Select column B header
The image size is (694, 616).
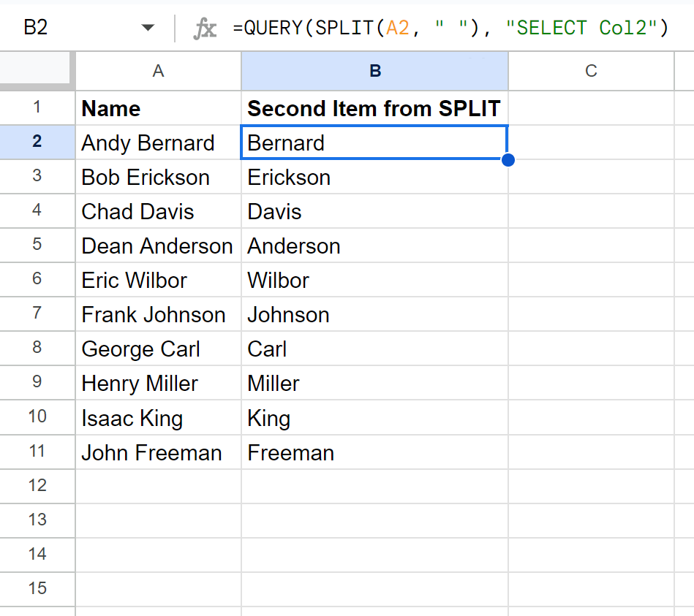click(x=374, y=71)
